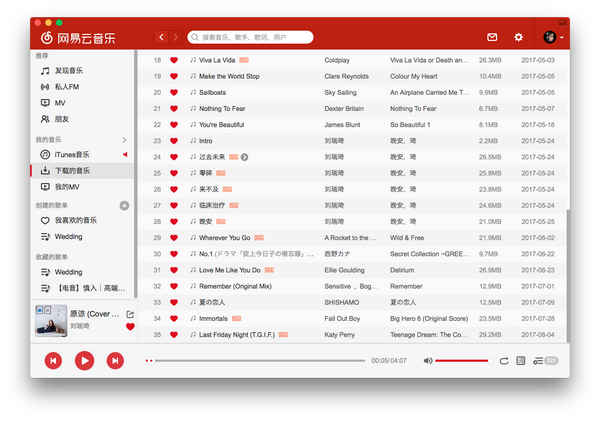
Task: Open artist Clare Reynolds
Action: click(x=347, y=76)
